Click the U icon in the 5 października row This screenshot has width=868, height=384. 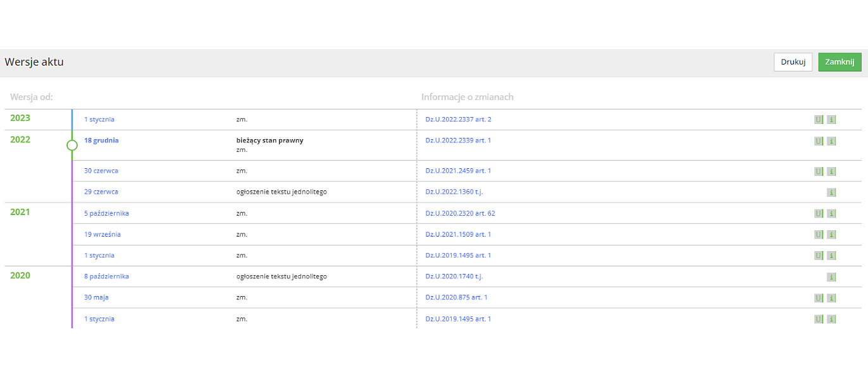click(819, 214)
